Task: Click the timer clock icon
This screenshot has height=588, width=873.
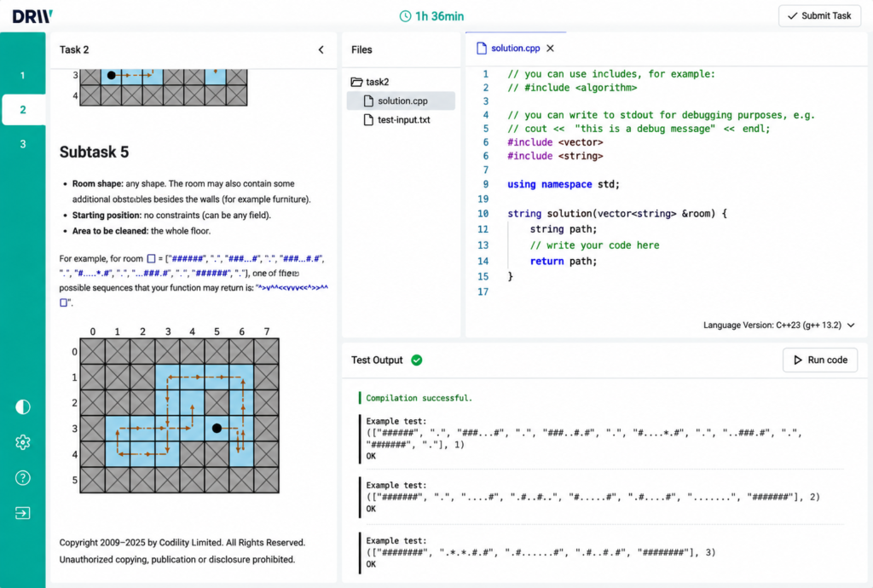Action: click(405, 16)
